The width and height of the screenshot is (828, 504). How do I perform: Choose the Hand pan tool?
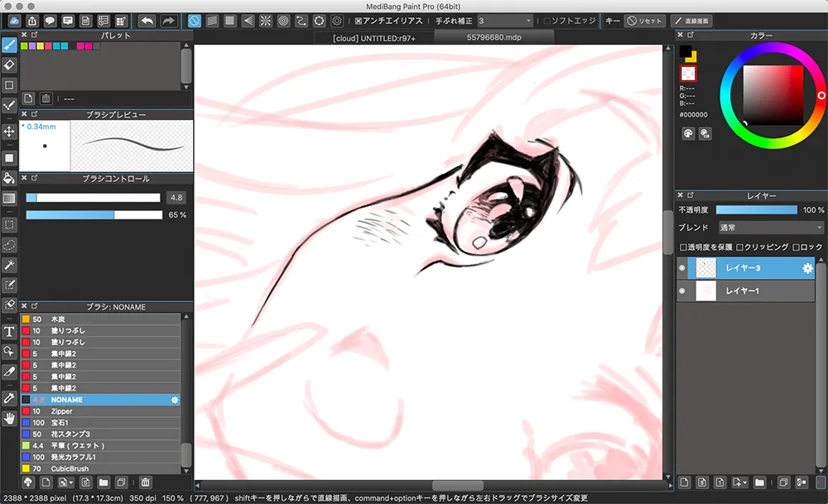[10, 419]
